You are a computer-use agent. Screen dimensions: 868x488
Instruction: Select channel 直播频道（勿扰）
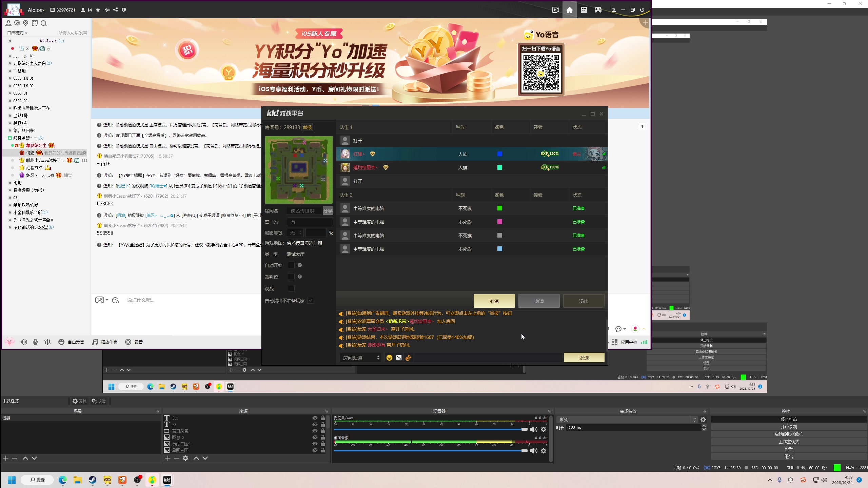[29, 190]
